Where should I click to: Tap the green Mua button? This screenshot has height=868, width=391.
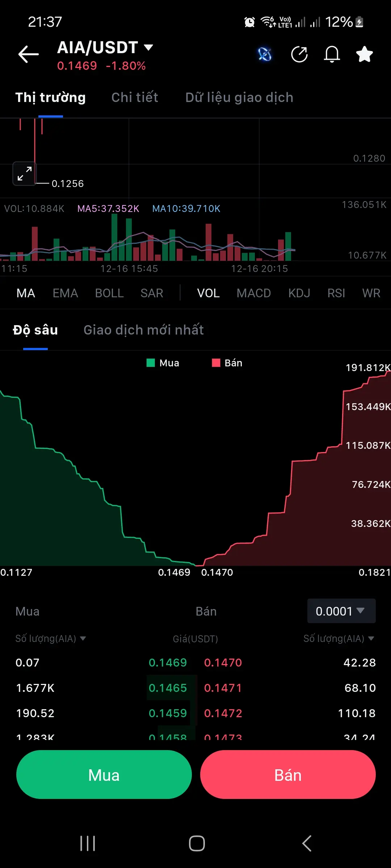click(x=104, y=774)
